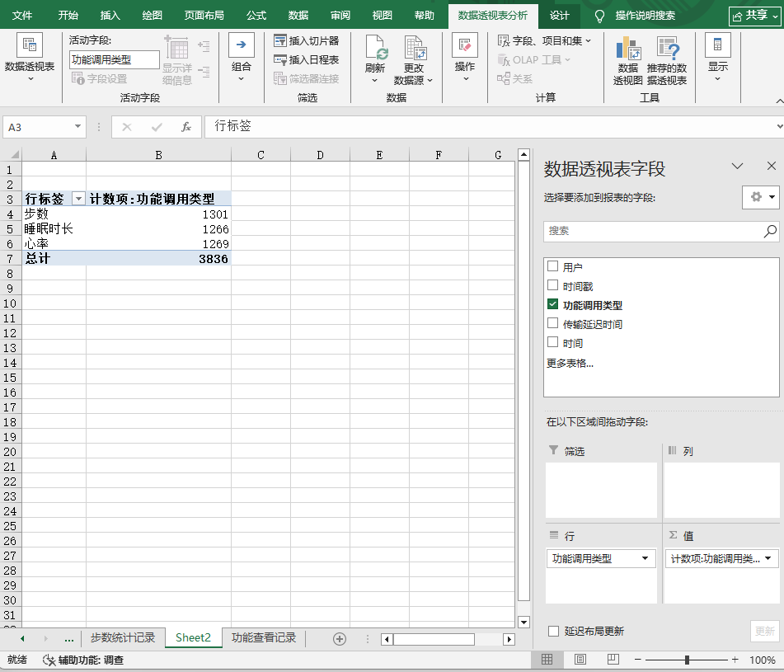The width and height of the screenshot is (784, 672).
Task: Open the field pane gear tools menu
Action: 761,197
